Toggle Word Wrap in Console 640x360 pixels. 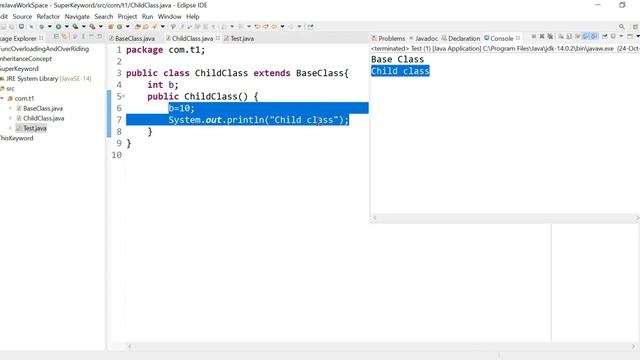pyautogui.click(x=578, y=36)
